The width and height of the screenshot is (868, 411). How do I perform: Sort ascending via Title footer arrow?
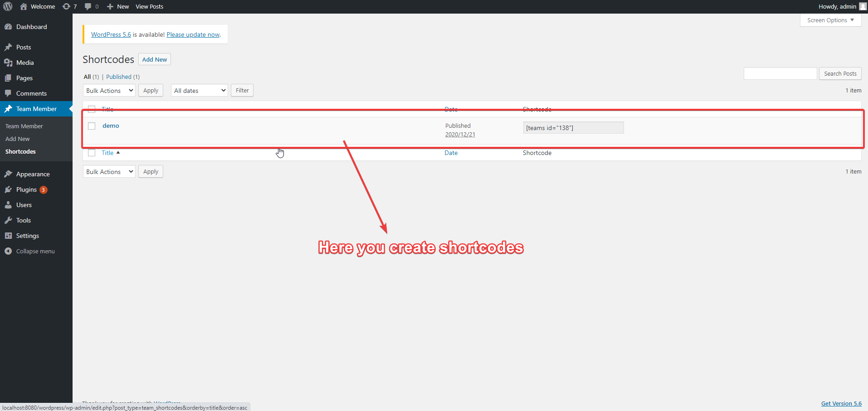tap(118, 153)
